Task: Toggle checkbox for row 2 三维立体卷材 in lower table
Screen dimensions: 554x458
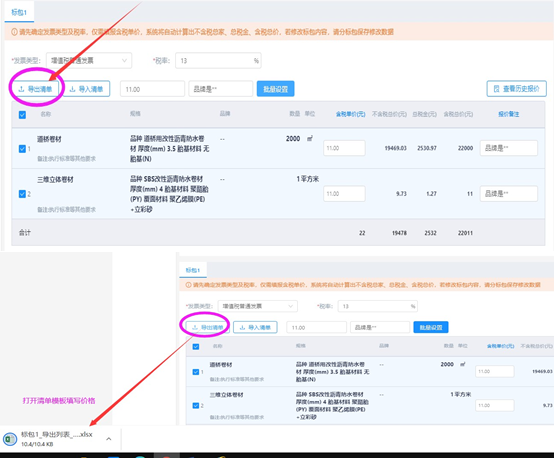Action: tap(196, 406)
